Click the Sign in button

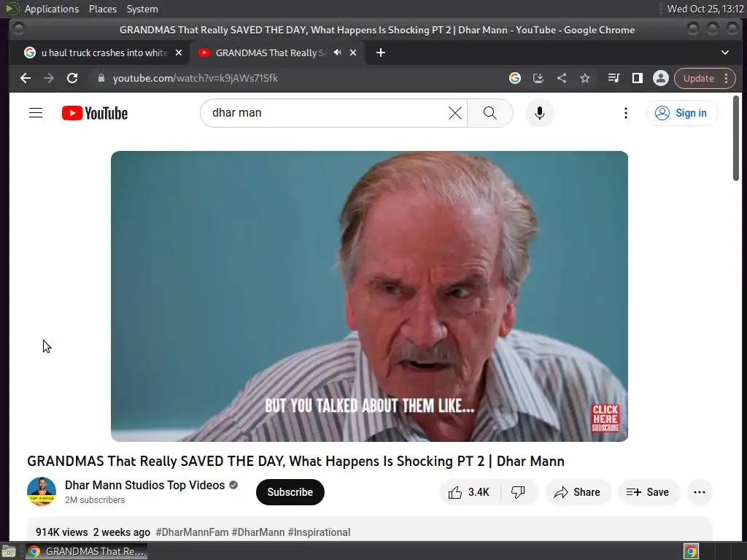682,113
